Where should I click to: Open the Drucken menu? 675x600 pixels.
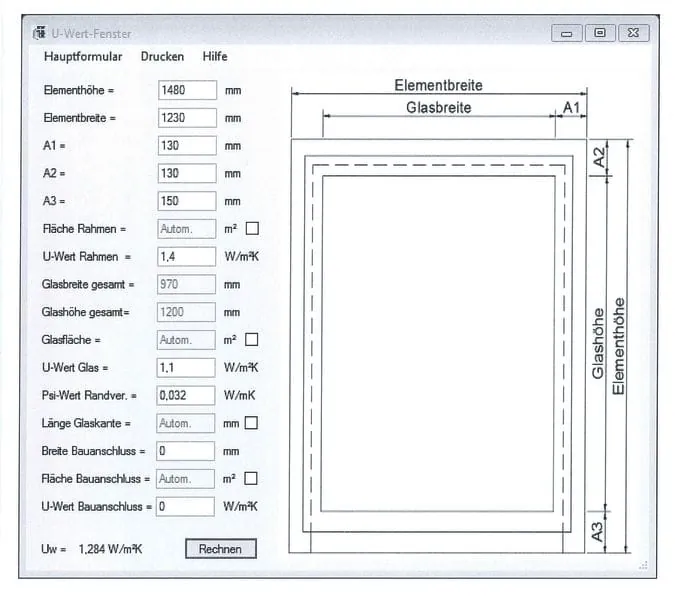(162, 57)
